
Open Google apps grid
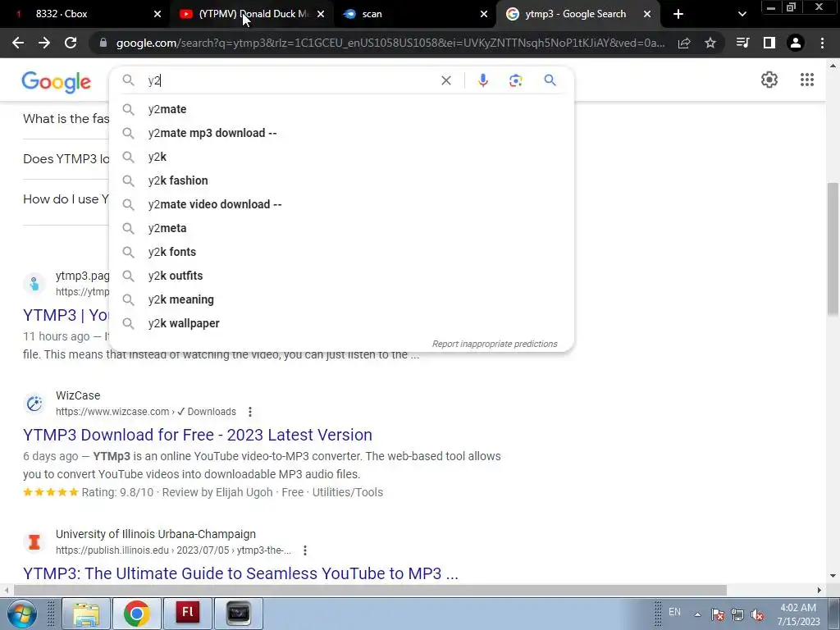pos(807,80)
